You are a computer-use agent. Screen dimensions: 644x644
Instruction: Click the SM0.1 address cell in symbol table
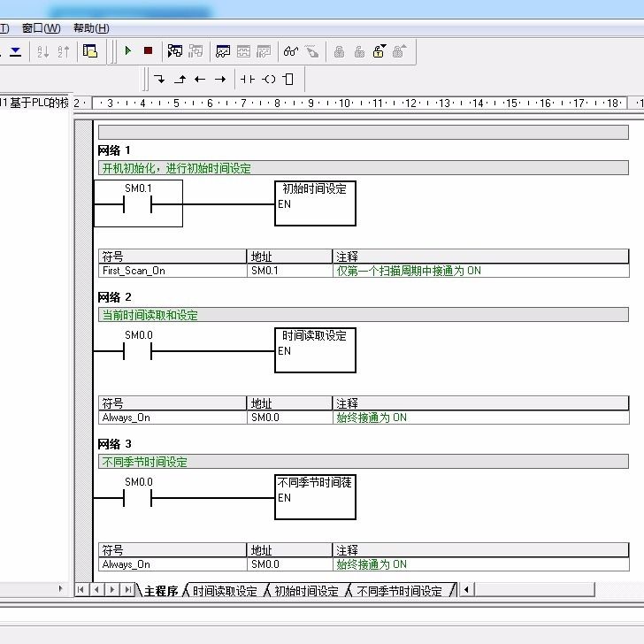(289, 271)
